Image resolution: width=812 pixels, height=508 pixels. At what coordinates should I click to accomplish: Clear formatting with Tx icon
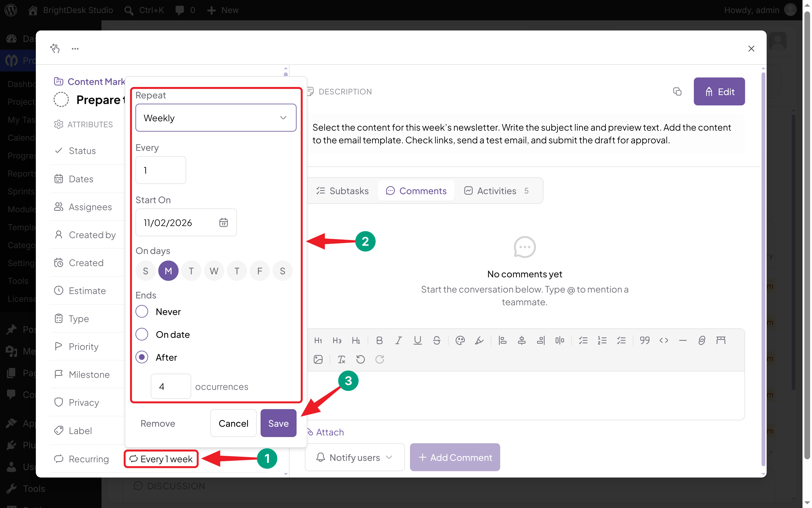click(x=342, y=360)
